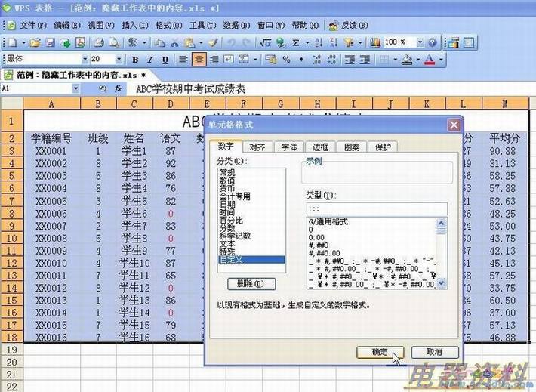
Task: Toggle underline formatting button
Action: [x=165, y=59]
